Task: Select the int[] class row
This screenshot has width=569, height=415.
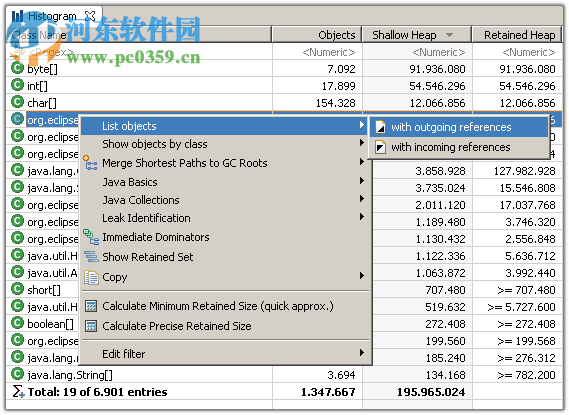Action: 284,86
